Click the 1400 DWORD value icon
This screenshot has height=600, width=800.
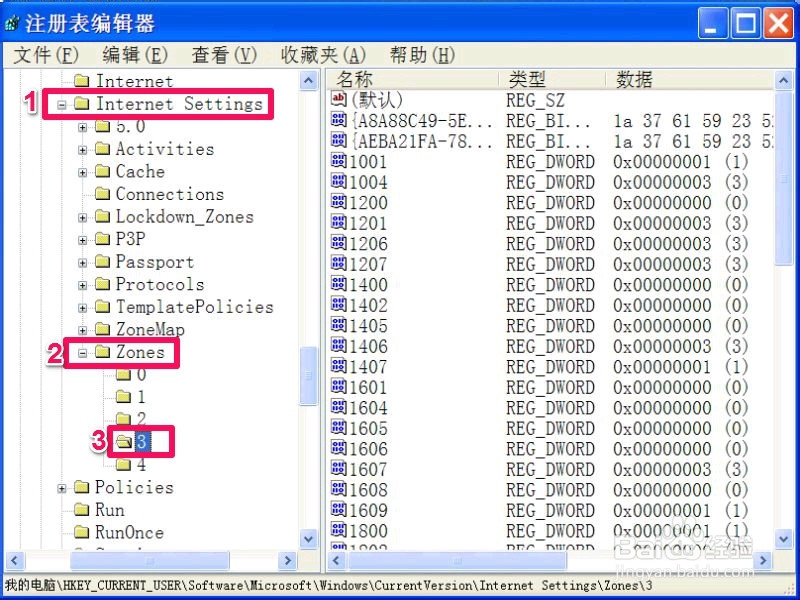(x=339, y=284)
